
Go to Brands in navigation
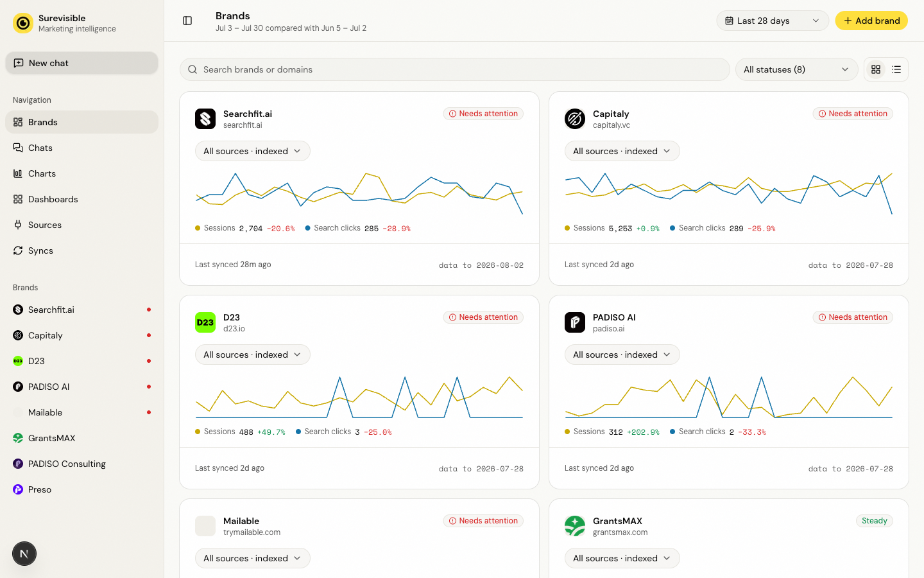coord(81,122)
